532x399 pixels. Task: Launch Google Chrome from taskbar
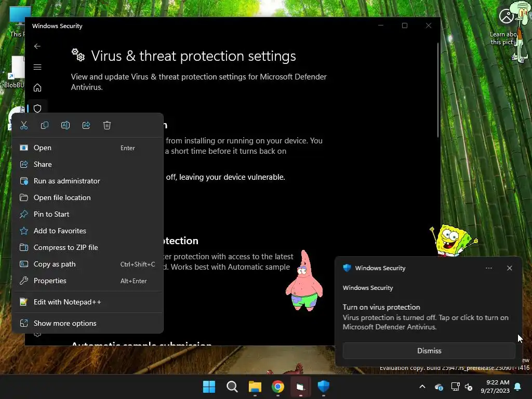coord(277,387)
